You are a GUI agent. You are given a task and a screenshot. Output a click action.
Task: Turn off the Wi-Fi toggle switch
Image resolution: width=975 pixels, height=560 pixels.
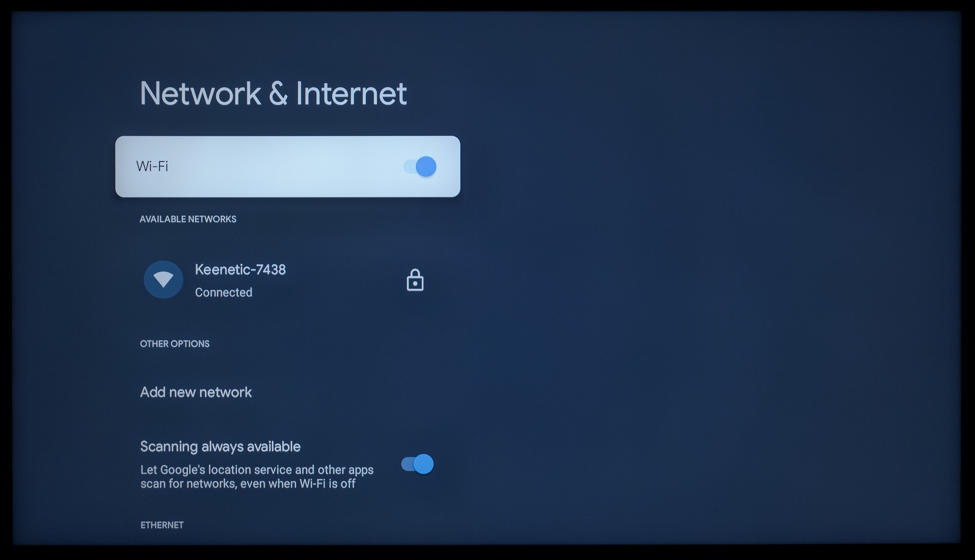(420, 167)
